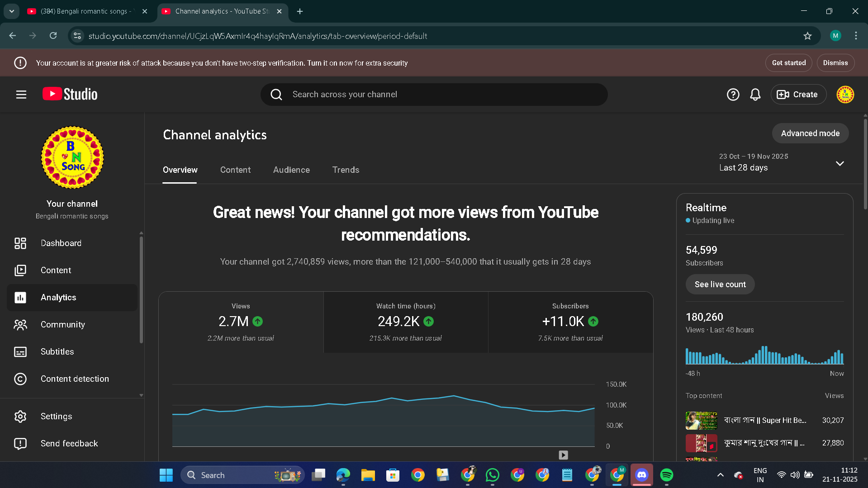
Task: Open Settings from the sidebar
Action: point(56,417)
